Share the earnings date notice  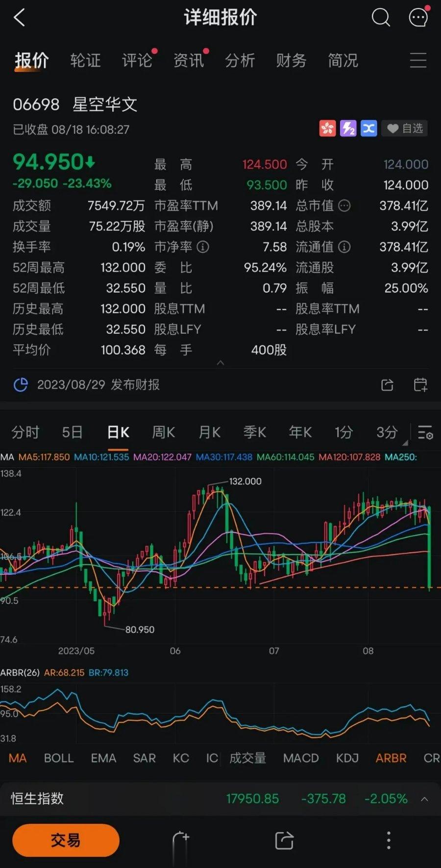click(387, 385)
